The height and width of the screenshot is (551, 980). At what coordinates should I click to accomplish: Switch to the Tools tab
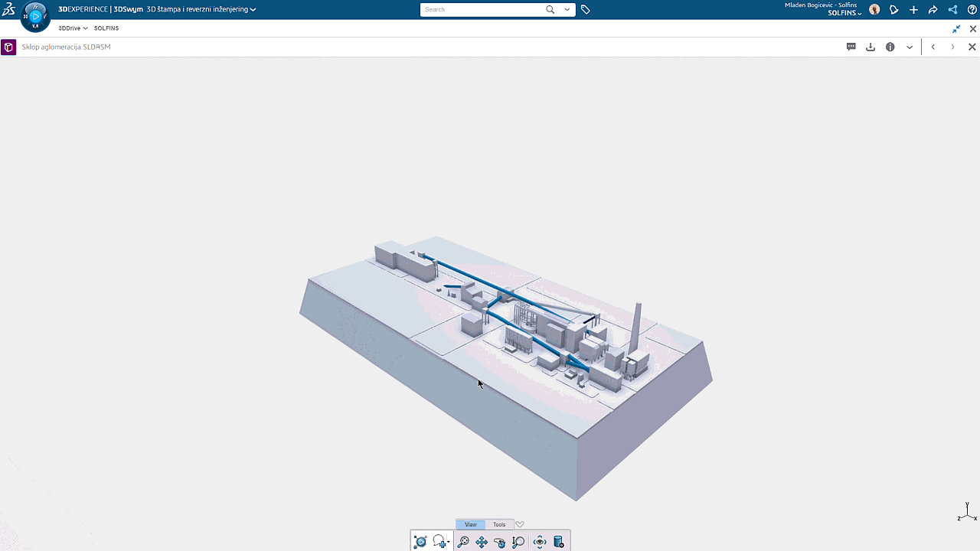(499, 524)
